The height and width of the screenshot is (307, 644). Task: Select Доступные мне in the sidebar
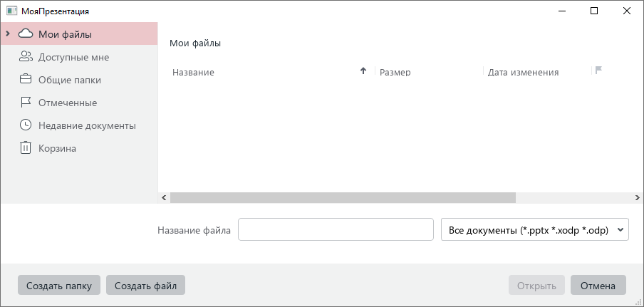[x=73, y=57]
